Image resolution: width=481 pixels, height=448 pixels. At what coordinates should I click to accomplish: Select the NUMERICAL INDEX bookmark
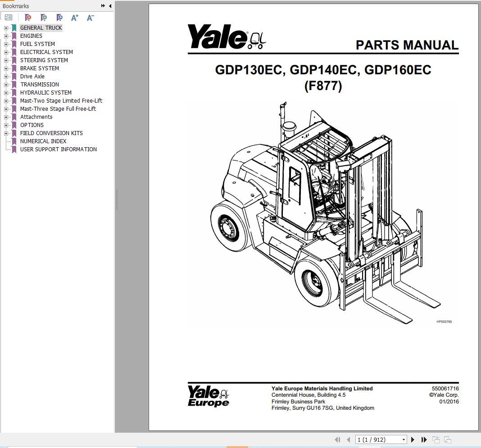(43, 141)
